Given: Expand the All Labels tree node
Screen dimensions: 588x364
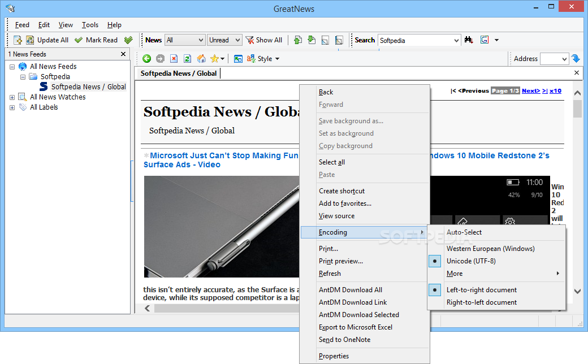Looking at the screenshot, I should point(12,107).
